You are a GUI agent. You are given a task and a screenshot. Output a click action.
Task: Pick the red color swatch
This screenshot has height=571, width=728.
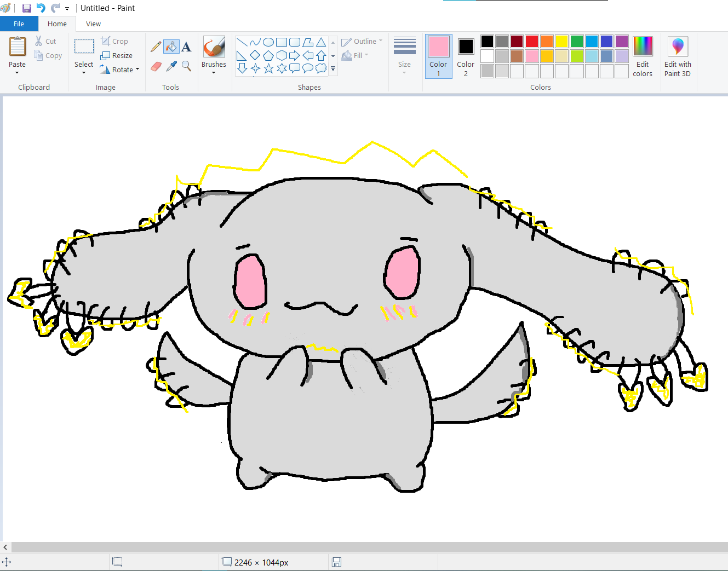532,41
